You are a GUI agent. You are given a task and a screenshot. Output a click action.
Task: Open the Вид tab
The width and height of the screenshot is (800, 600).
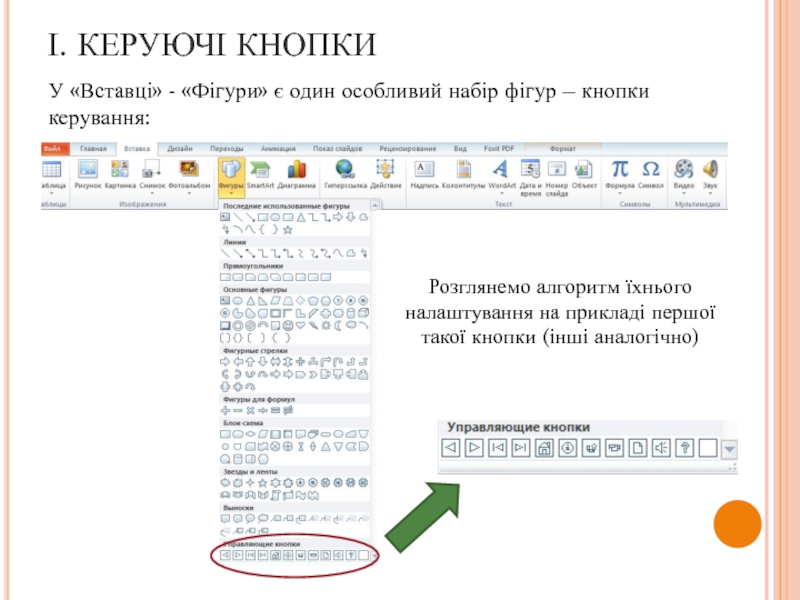pos(460,148)
